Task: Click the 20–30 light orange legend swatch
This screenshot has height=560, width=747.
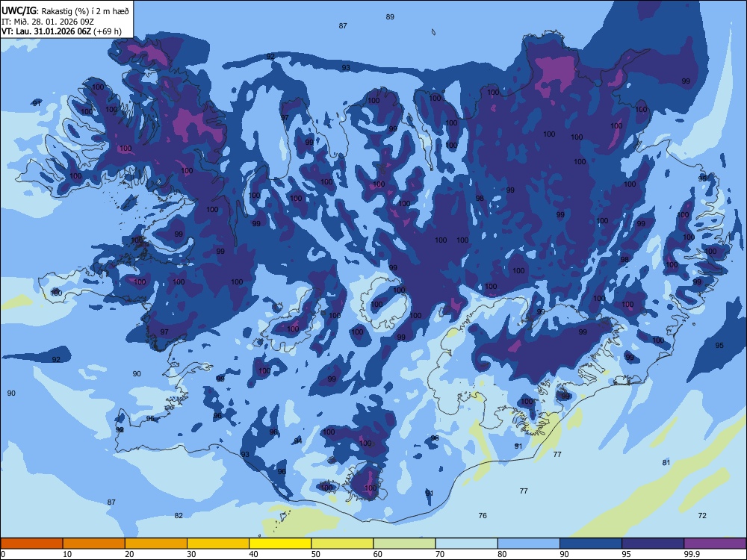Action: tap(156, 544)
